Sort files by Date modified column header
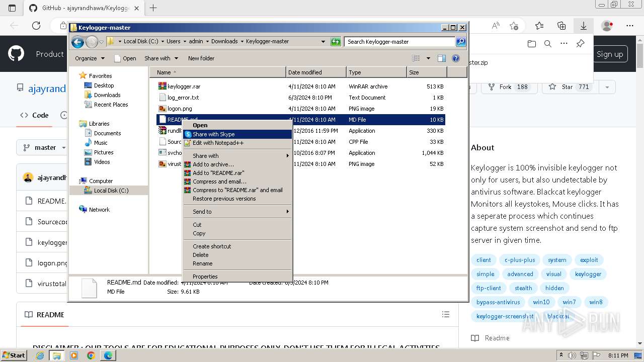This screenshot has width=644, height=362. [316, 72]
